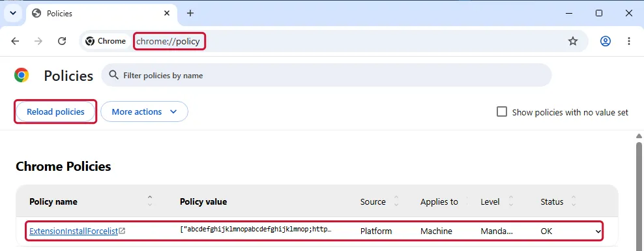The width and height of the screenshot is (644, 251).
Task: Maximize the Chrome window
Action: (599, 13)
